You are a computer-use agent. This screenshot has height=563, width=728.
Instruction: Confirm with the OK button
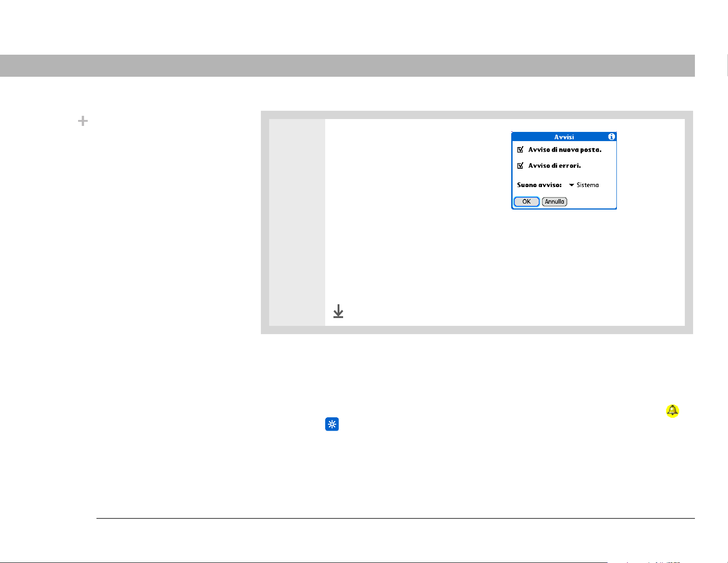(526, 202)
